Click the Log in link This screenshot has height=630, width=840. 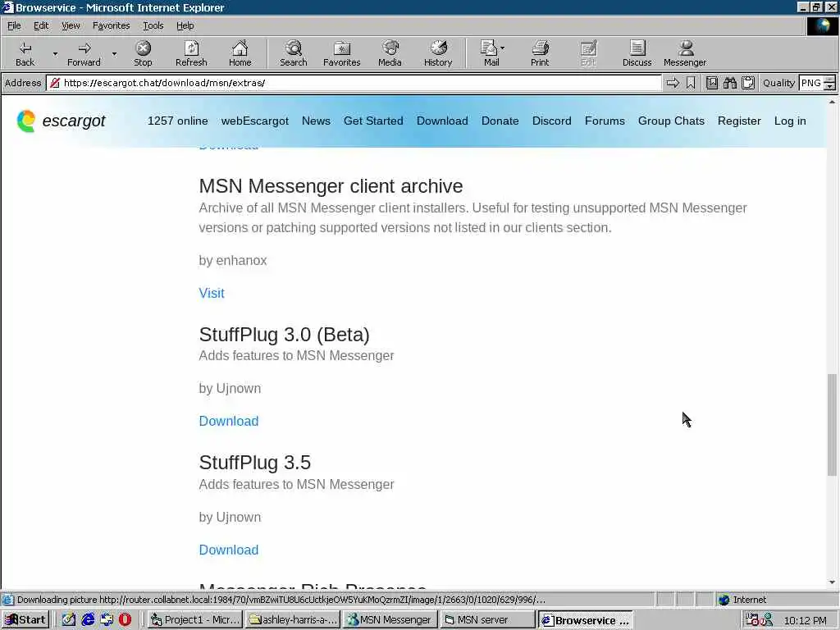pyautogui.click(x=790, y=121)
